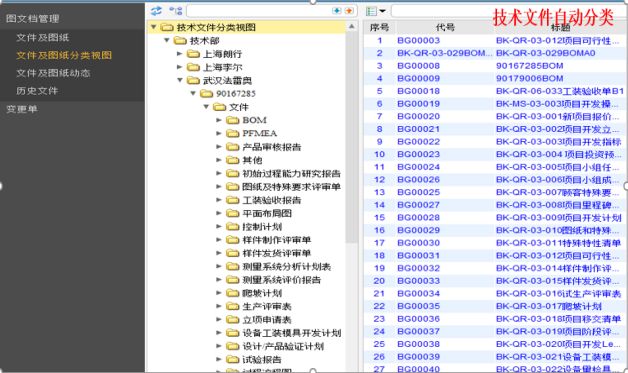Expand the 上海朗行 tree node

[x=180, y=54]
